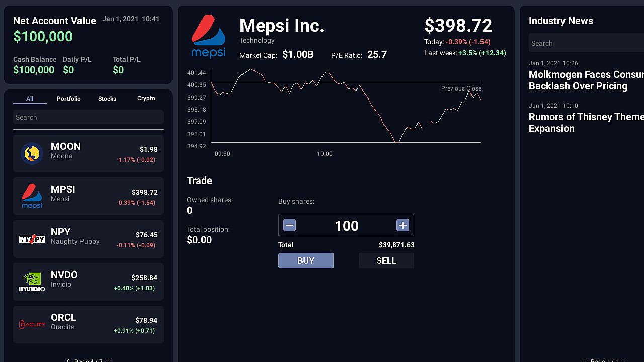Click the Moona coin logo icon

click(x=32, y=153)
